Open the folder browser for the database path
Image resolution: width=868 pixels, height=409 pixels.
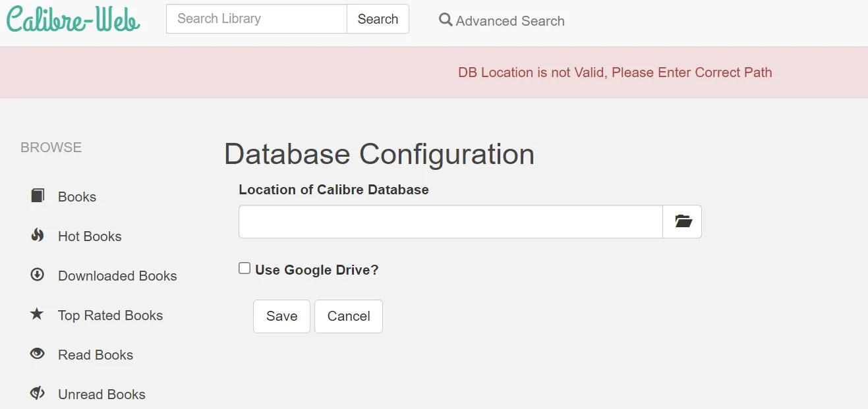pyautogui.click(x=682, y=221)
